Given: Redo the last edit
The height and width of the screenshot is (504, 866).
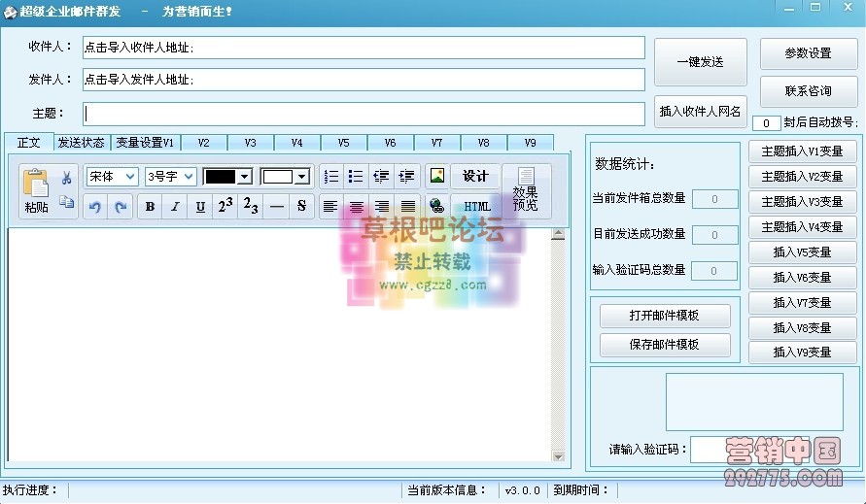Looking at the screenshot, I should pos(121,207).
